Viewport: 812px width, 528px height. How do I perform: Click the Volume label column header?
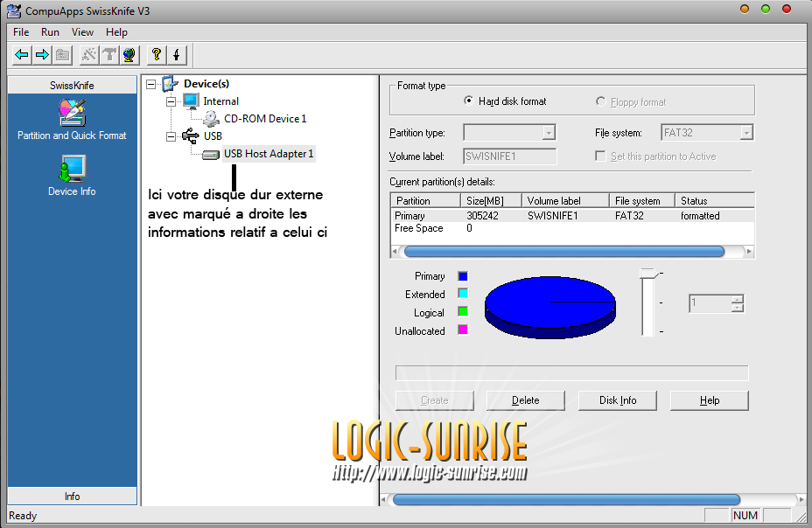coord(565,201)
